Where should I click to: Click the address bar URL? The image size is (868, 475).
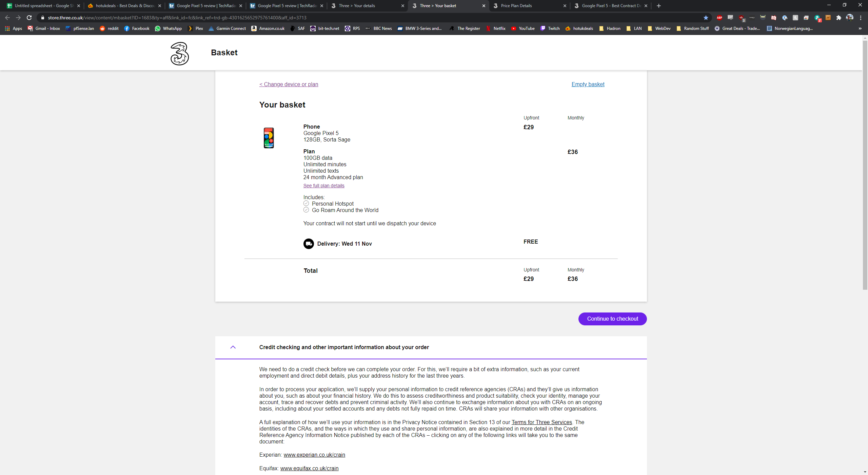[x=177, y=18]
